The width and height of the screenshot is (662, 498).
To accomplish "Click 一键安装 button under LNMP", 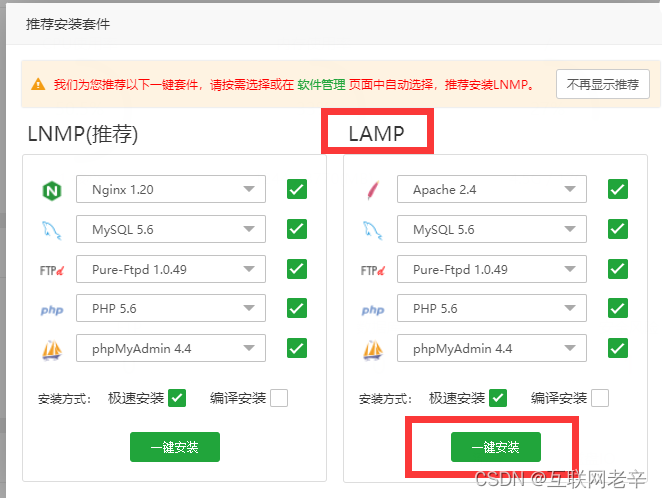I will coord(175,447).
